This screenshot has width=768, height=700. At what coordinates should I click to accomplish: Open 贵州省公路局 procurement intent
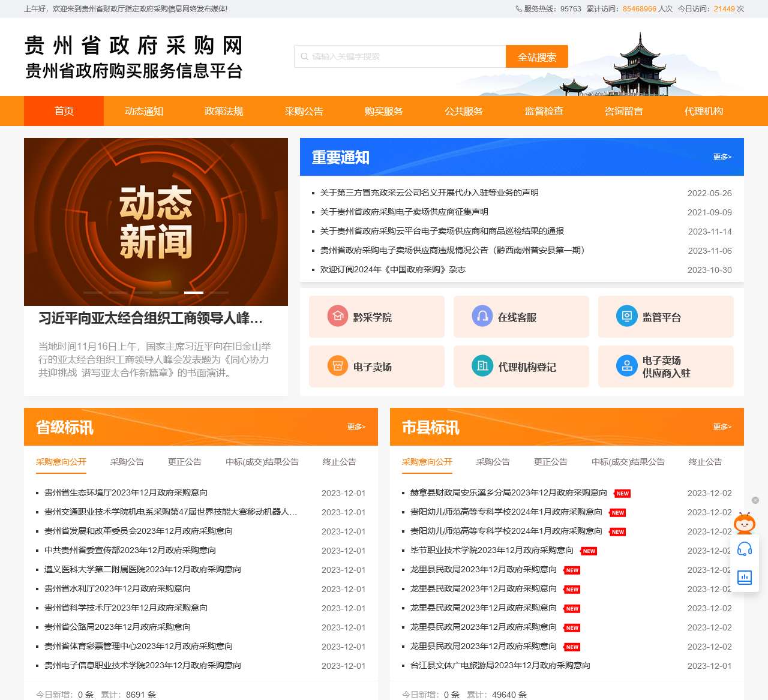118,627
